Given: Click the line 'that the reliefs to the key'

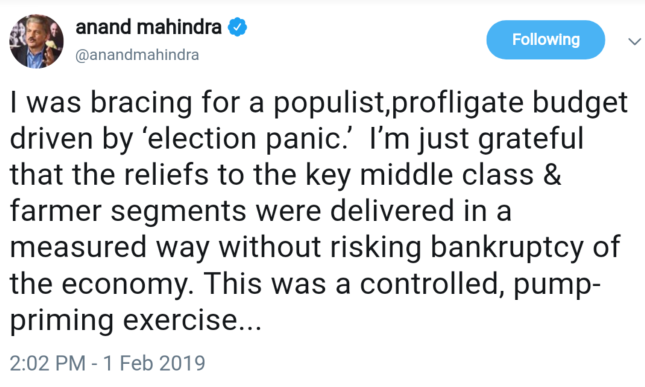Looking at the screenshot, I should [180, 174].
